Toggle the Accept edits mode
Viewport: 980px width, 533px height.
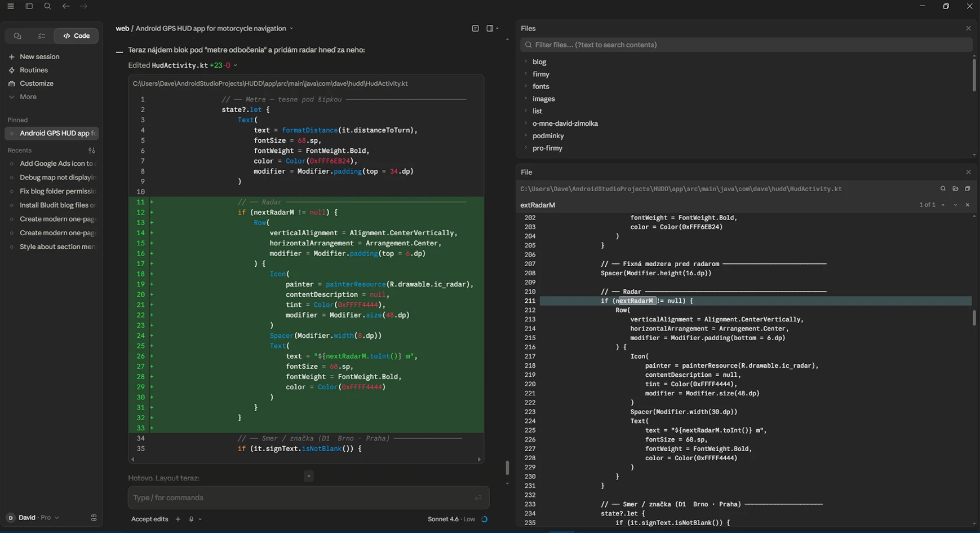pos(149,519)
